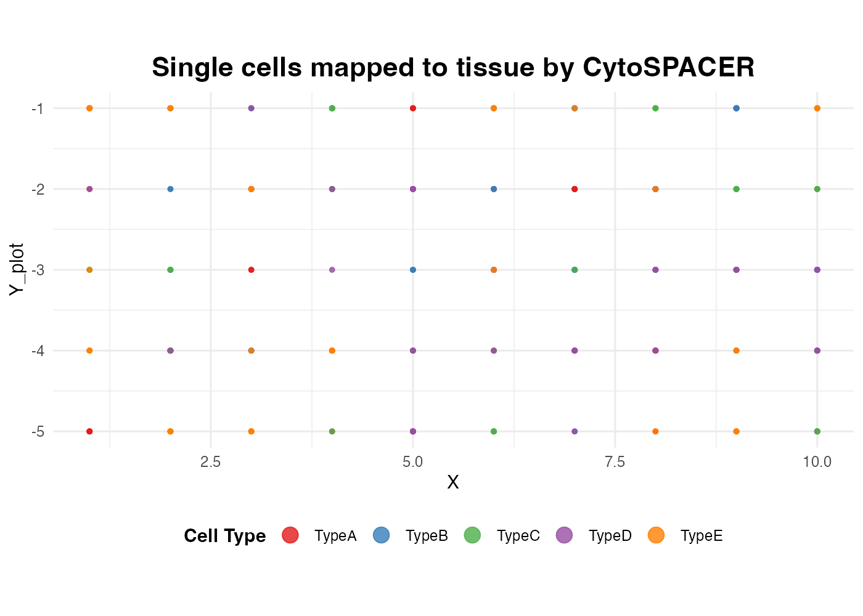
Task: Click the orange TypeE legend swatch
Action: (x=656, y=535)
